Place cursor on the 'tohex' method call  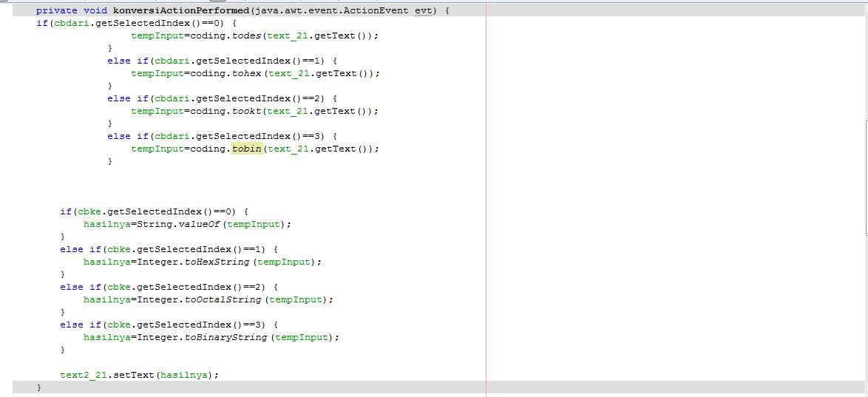[247, 73]
